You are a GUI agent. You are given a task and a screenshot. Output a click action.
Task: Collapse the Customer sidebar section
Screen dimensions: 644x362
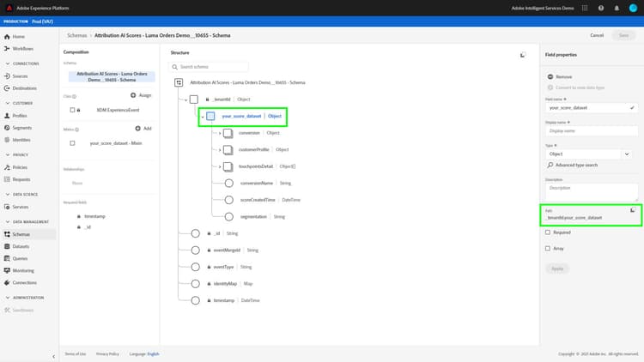tap(8, 103)
